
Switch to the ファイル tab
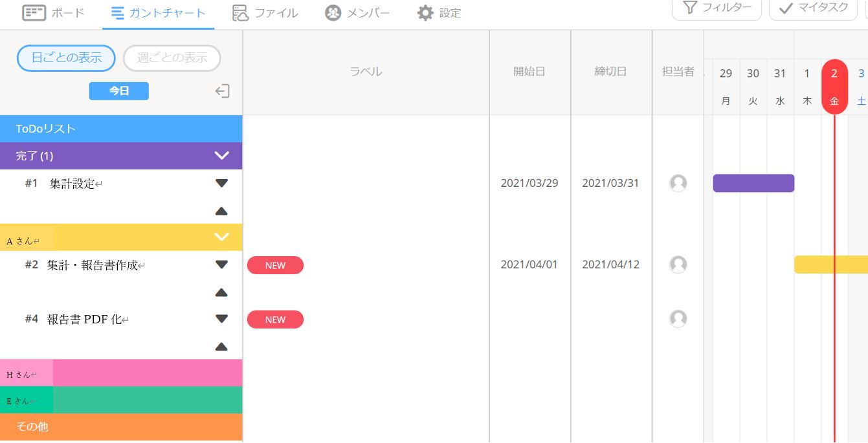point(265,13)
